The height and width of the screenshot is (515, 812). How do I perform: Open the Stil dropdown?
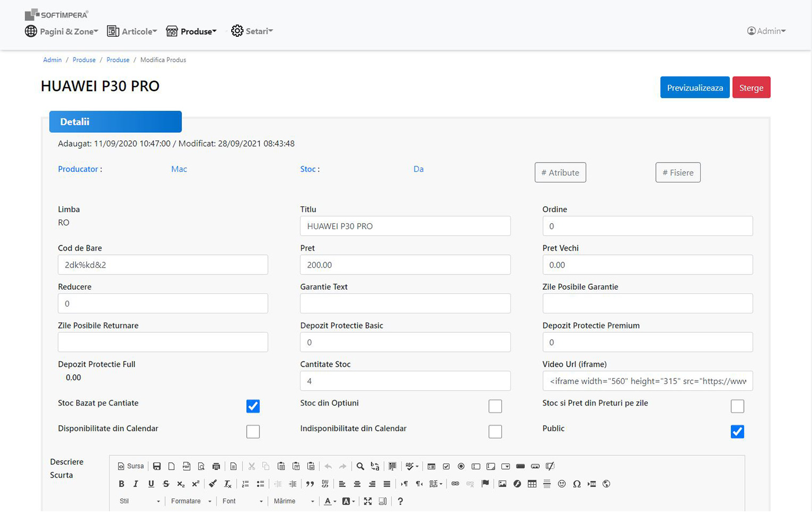(x=140, y=501)
